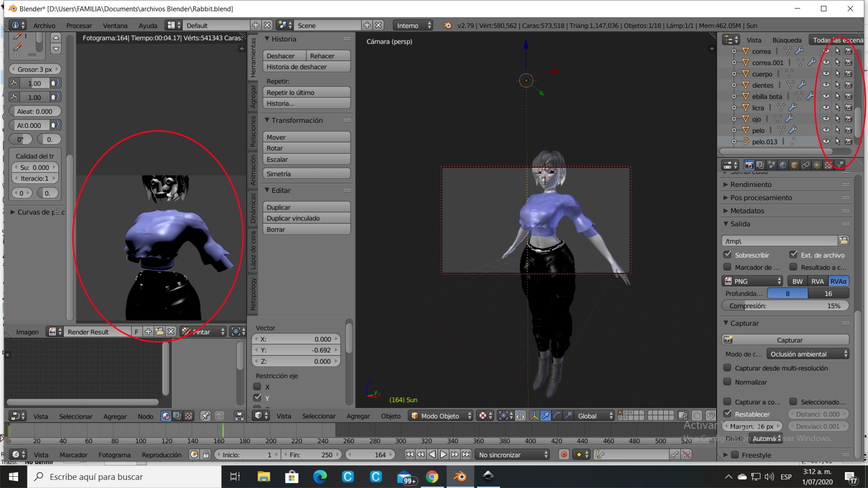The image size is (868, 488).
Task: Click the record auto-keyframe button
Action: (x=564, y=455)
